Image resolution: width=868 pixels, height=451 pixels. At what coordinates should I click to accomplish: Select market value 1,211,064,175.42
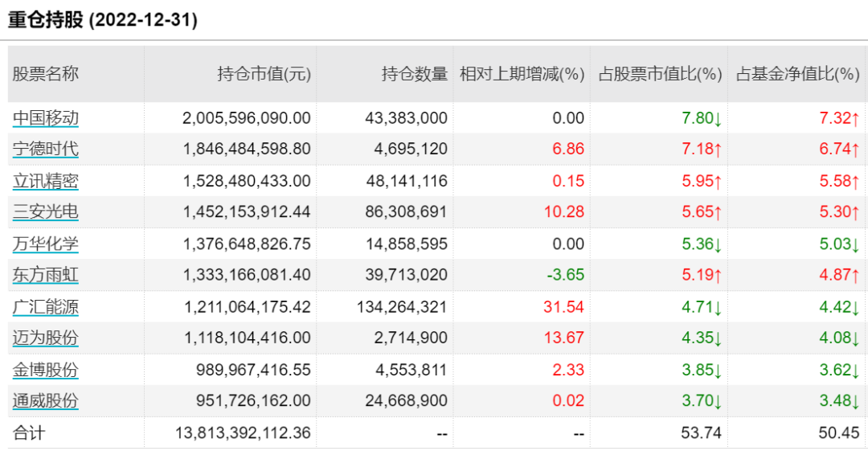click(x=247, y=307)
